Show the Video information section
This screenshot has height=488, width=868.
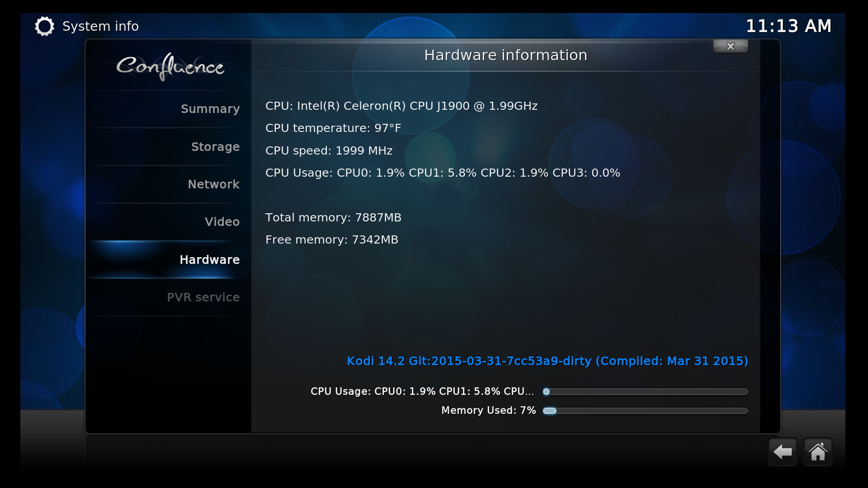pos(167,222)
